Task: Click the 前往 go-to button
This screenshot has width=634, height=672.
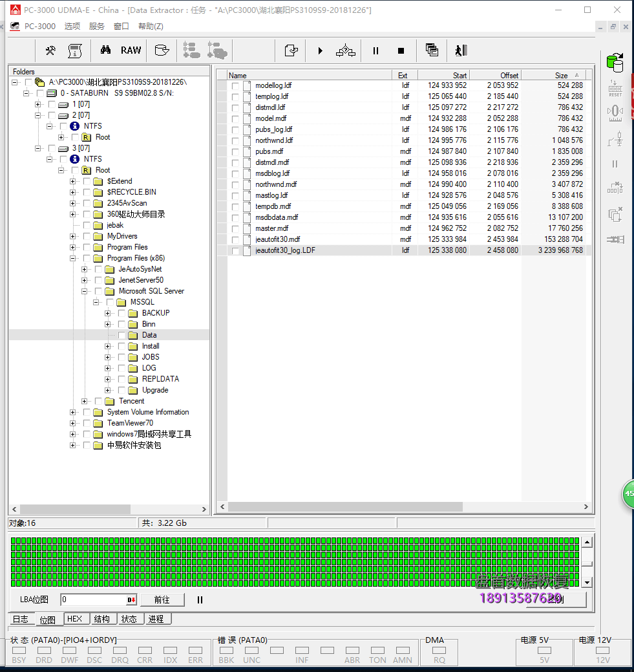Action: pos(162,600)
